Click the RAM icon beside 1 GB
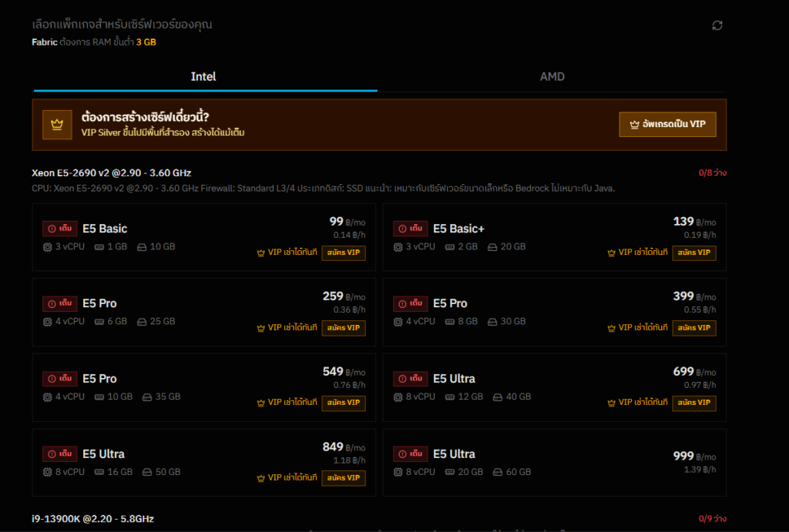Viewport: 789px width, 532px height. point(99,247)
